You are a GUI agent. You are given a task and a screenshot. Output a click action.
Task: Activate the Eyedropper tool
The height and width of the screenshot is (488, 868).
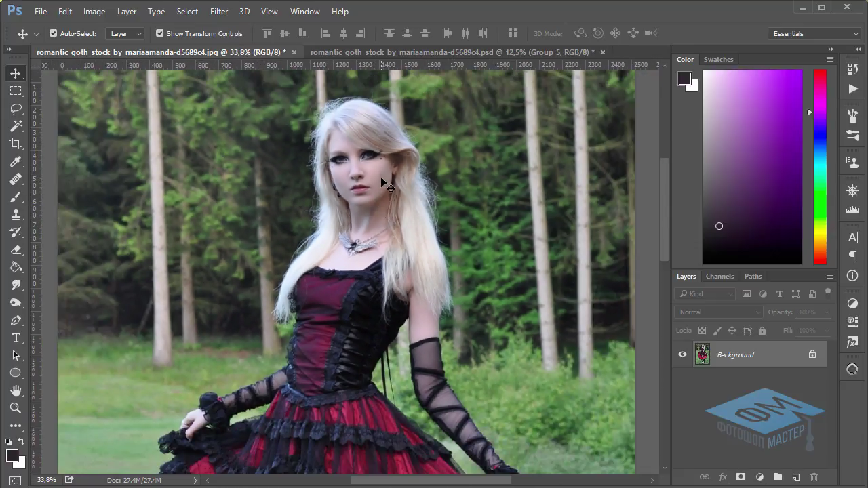(x=16, y=161)
